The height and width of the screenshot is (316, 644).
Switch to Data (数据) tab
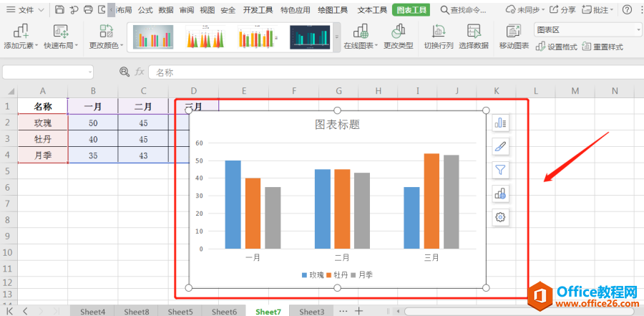click(x=166, y=10)
